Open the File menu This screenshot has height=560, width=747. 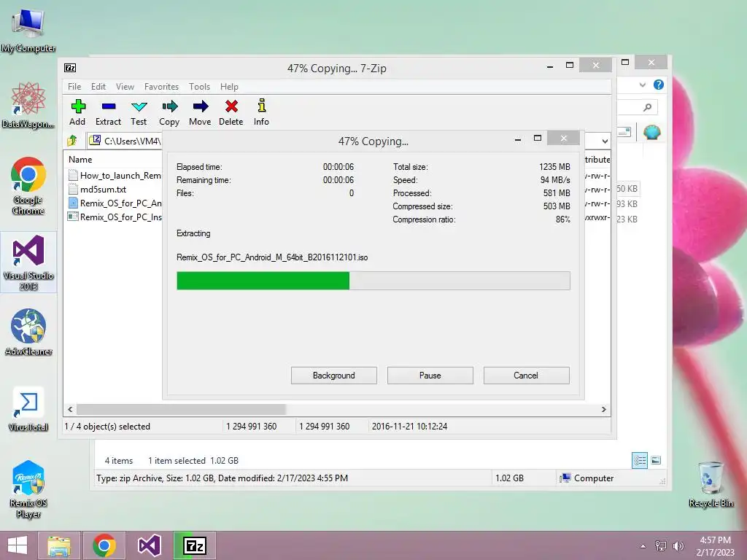(x=74, y=87)
